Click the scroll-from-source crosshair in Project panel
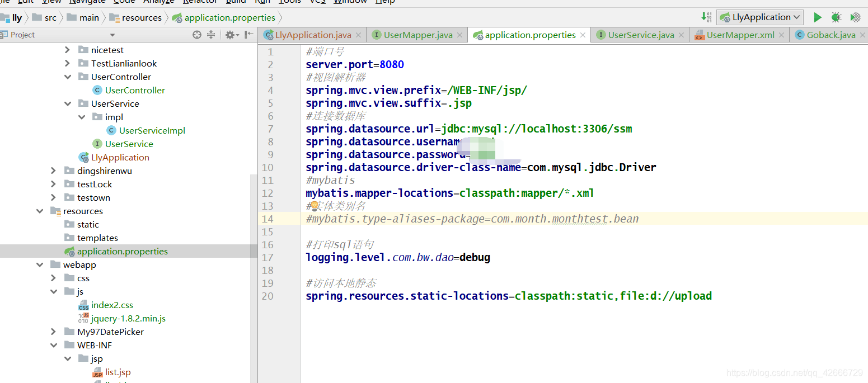 pyautogui.click(x=196, y=34)
